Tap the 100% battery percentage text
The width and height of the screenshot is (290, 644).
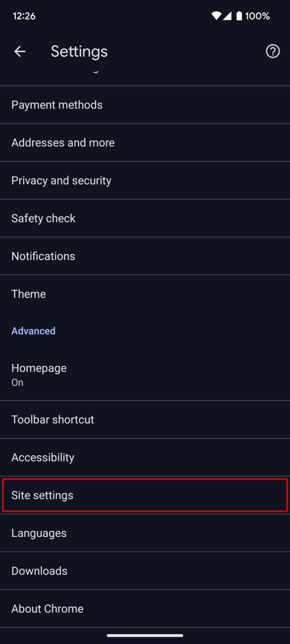click(x=257, y=16)
